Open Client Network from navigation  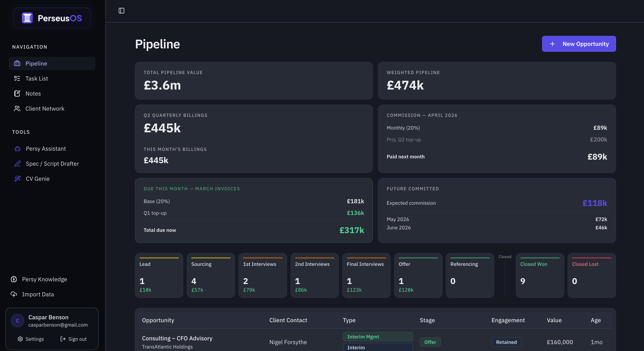(x=52, y=109)
